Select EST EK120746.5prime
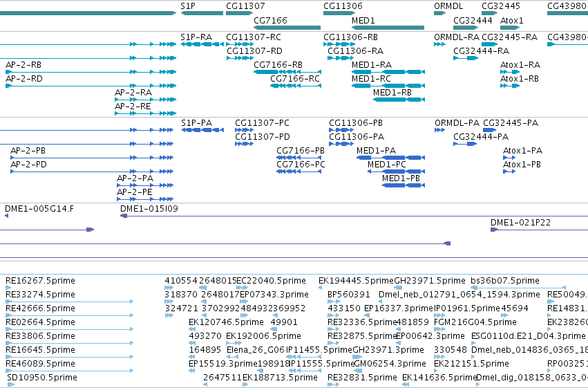588x388 pixels. click(226, 322)
